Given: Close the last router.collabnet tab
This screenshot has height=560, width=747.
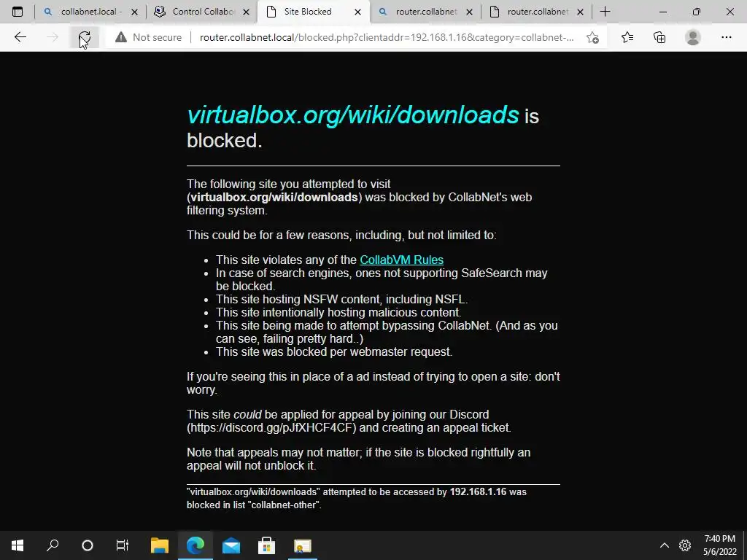Looking at the screenshot, I should pyautogui.click(x=580, y=12).
